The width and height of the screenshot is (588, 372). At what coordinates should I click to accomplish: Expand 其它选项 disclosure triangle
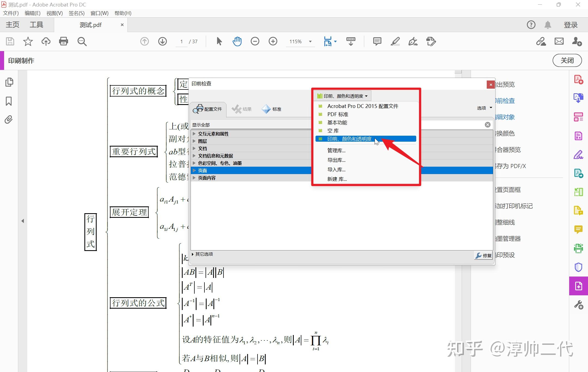(x=193, y=254)
